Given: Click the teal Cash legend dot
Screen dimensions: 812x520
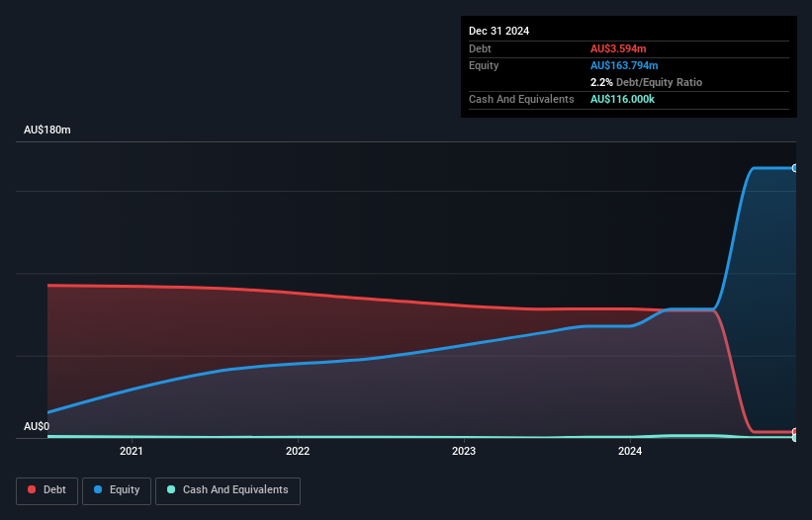Looking at the screenshot, I should click(171, 489).
